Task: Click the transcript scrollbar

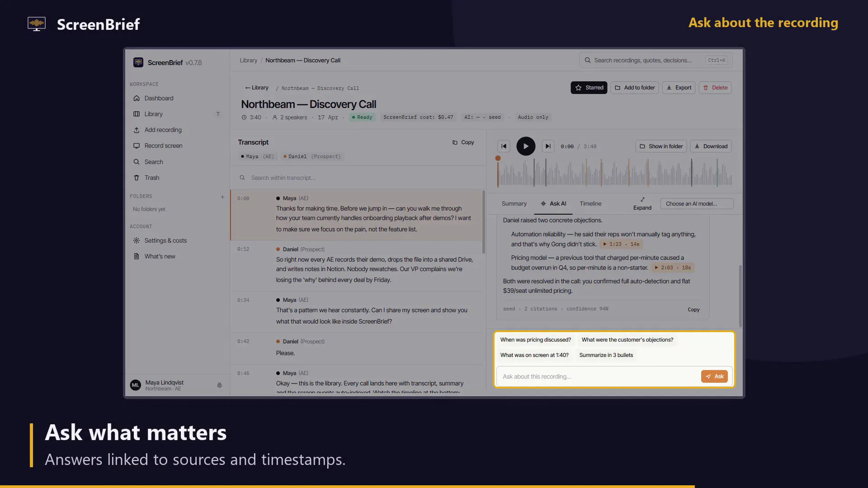Action: point(483,222)
